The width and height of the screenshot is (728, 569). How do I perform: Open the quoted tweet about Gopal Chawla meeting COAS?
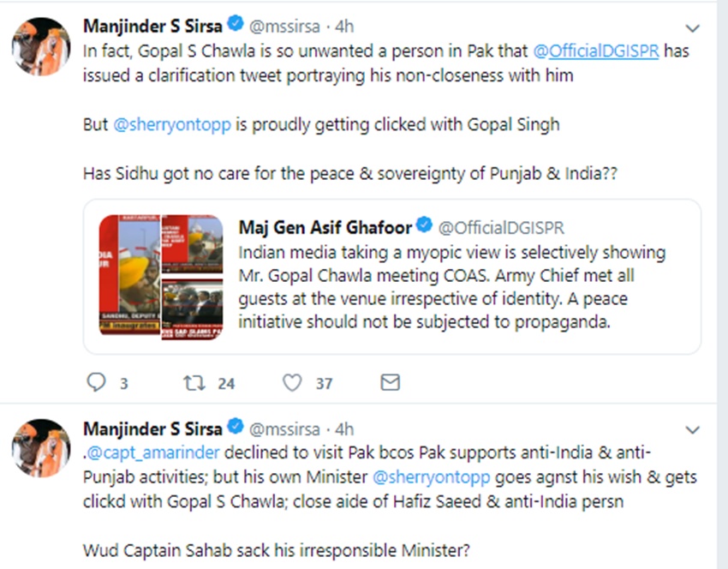tap(462, 288)
